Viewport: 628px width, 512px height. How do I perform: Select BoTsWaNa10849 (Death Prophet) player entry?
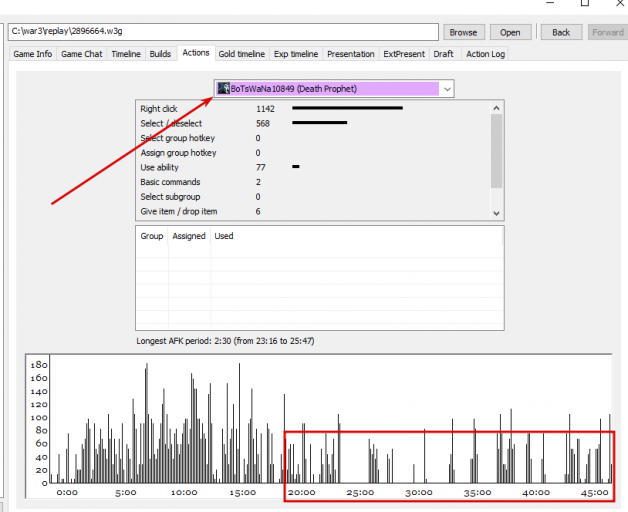(x=328, y=89)
